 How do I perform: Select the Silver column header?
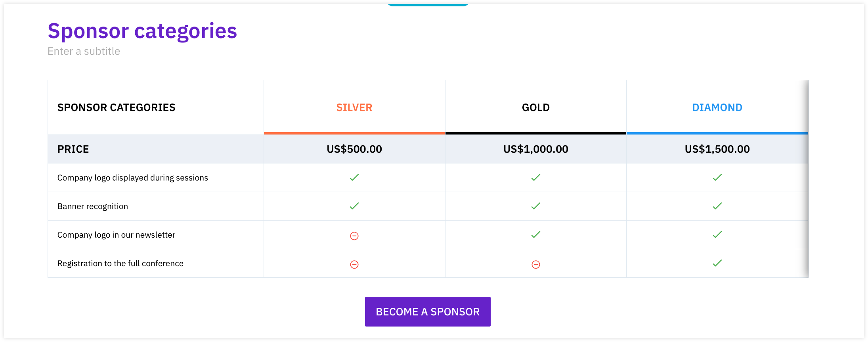tap(354, 108)
